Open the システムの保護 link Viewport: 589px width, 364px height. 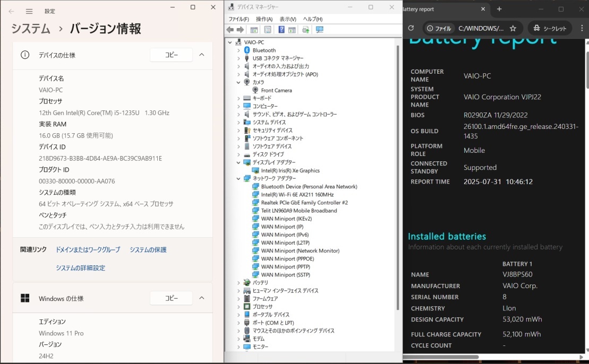pyautogui.click(x=148, y=249)
